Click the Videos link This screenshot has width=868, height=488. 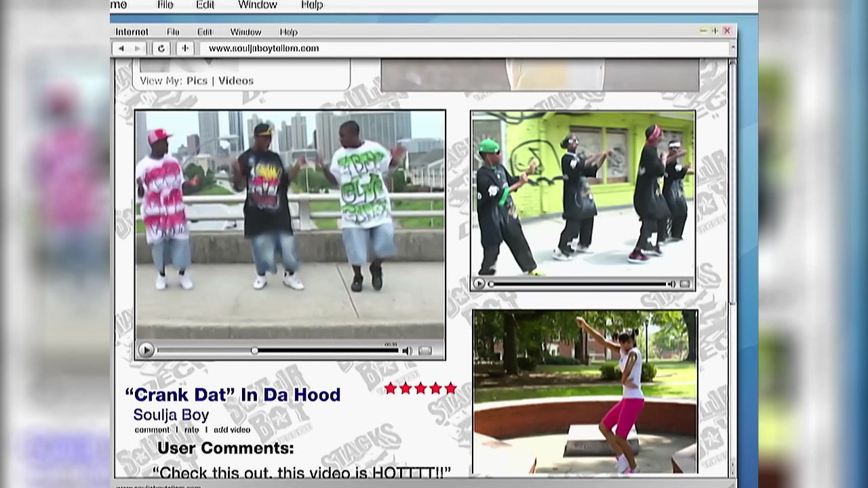pyautogui.click(x=235, y=81)
